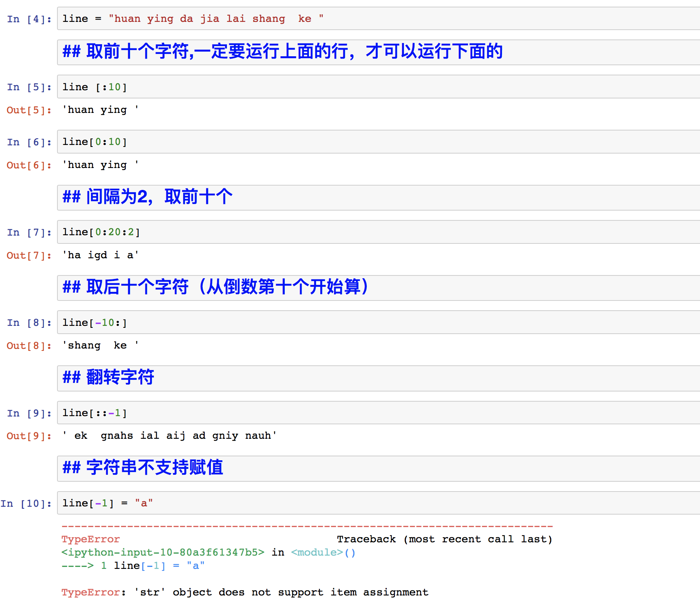This screenshot has height=615, width=700.
Task: Click the reversed output ' ek gnahs ial aij ad gniy nauh'
Action: (x=170, y=436)
